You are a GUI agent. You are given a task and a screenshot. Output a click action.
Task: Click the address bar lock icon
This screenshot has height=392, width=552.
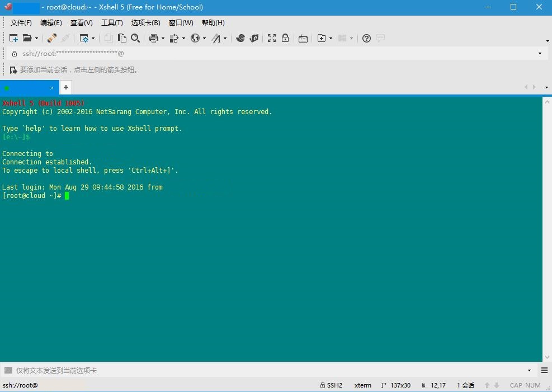coord(15,54)
